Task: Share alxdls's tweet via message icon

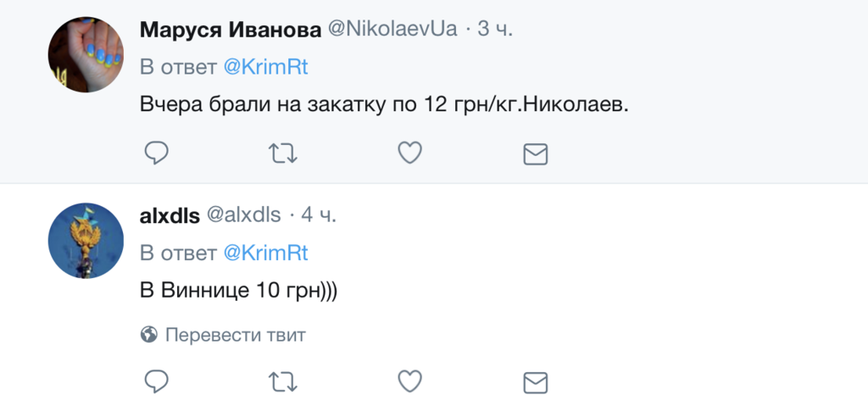Action: 535,379
